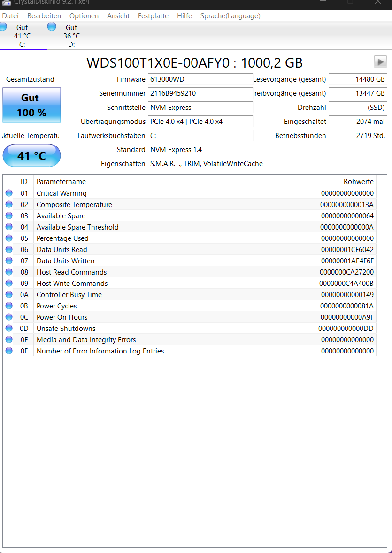Select the C: drive tab

tap(22, 36)
